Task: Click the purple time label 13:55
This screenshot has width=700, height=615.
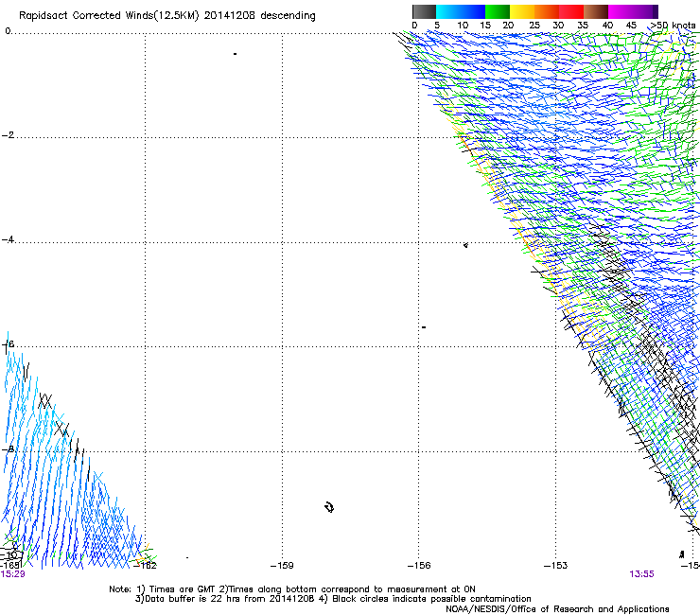Action: coord(641,574)
